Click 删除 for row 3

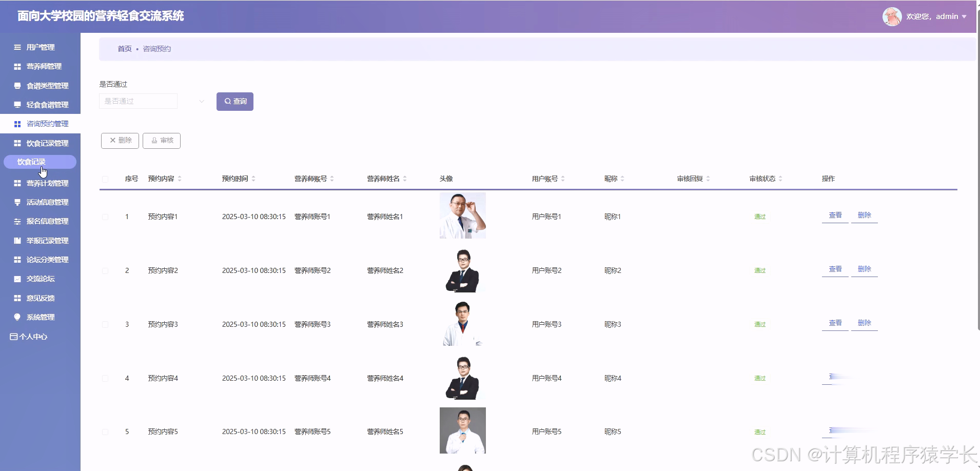[x=865, y=323]
